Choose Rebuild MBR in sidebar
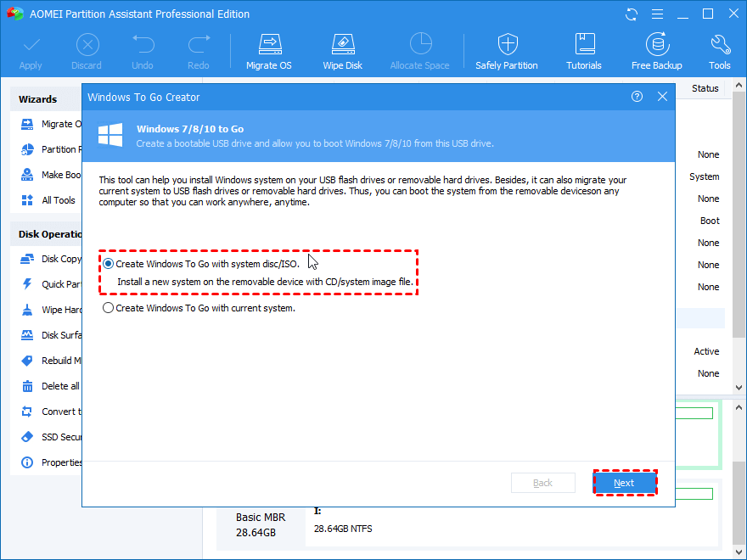Image resolution: width=747 pixels, height=560 pixels. point(52,361)
